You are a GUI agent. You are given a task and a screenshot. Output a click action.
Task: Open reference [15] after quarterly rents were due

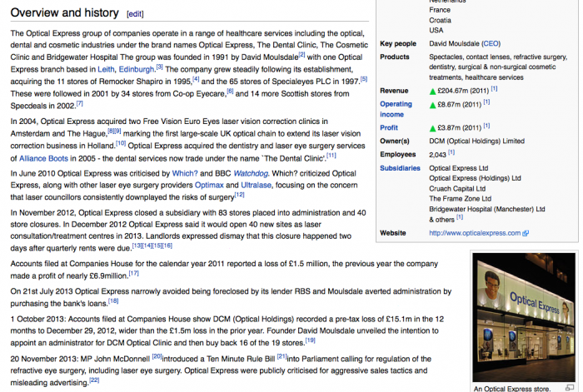[x=157, y=246]
